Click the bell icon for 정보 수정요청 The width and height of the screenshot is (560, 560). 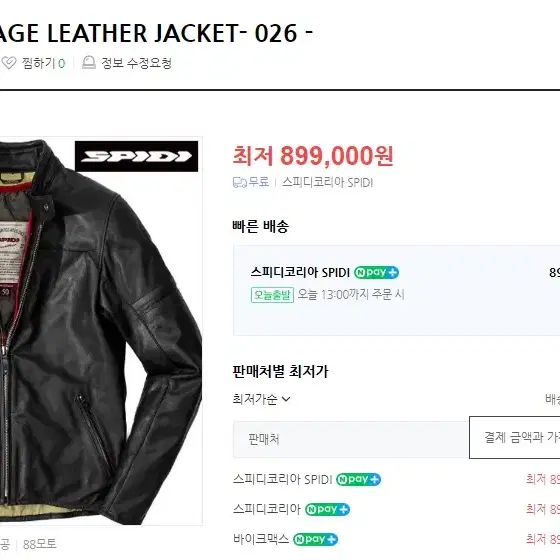pos(89,62)
